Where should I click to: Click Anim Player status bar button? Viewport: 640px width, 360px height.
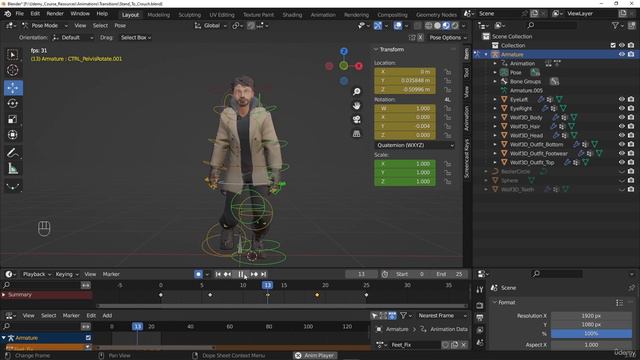click(316, 356)
